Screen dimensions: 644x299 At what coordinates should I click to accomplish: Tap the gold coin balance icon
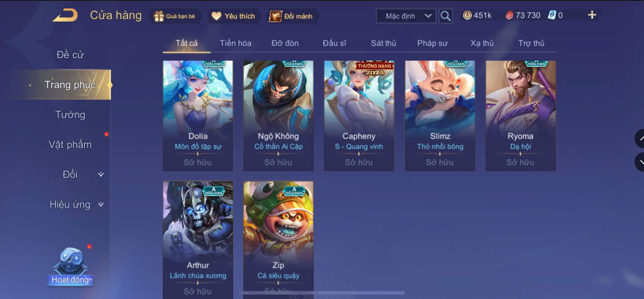(x=467, y=15)
